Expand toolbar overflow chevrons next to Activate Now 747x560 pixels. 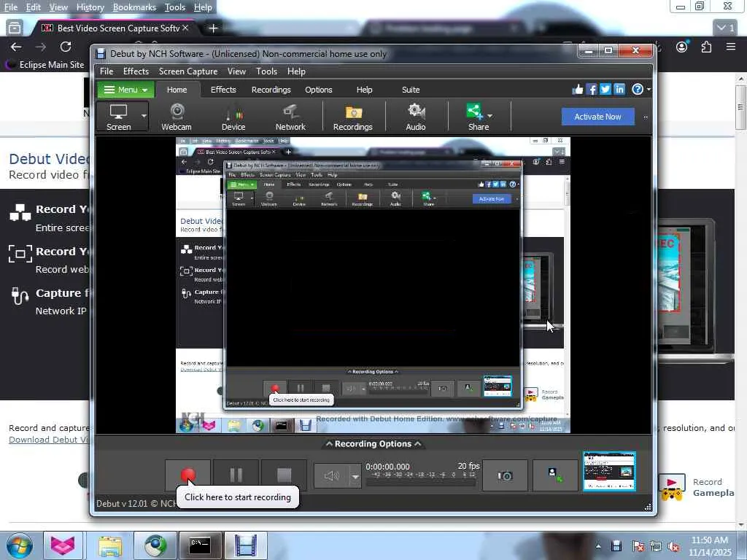646,117
